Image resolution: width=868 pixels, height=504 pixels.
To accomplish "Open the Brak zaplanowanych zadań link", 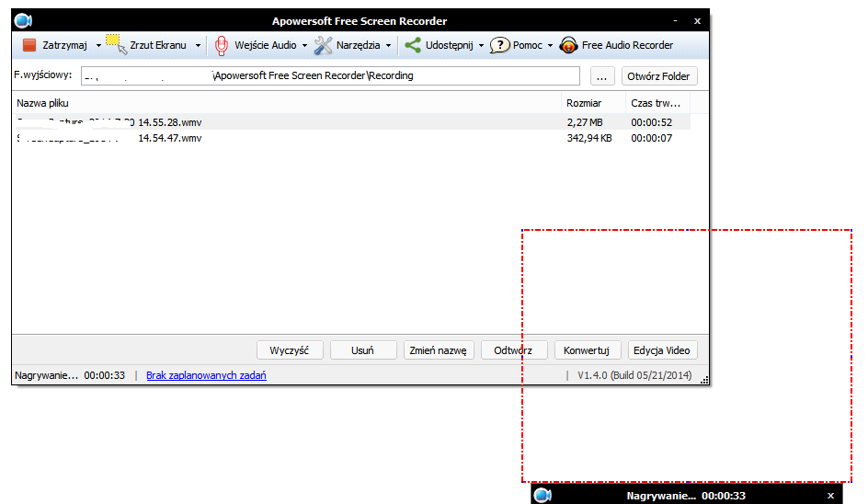I will click(206, 375).
